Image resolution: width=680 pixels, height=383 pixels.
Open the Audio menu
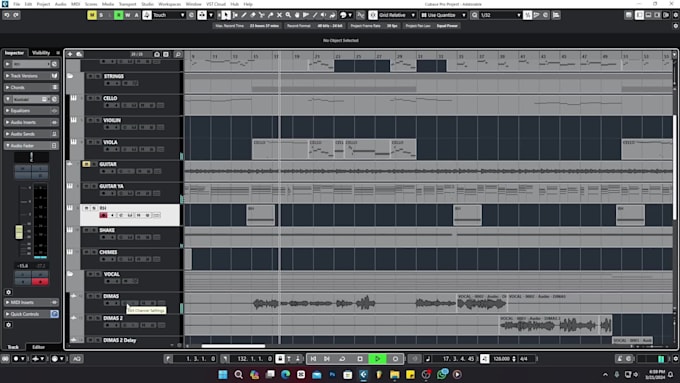pyautogui.click(x=60, y=4)
